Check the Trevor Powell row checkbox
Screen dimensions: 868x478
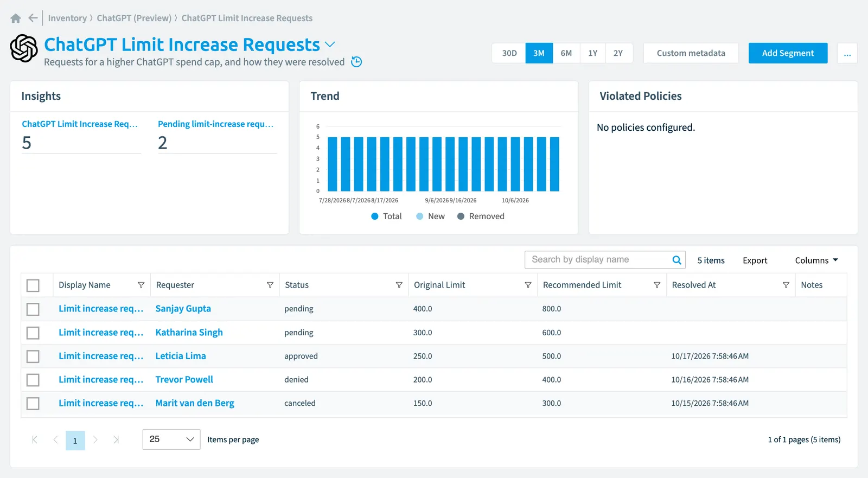(33, 380)
